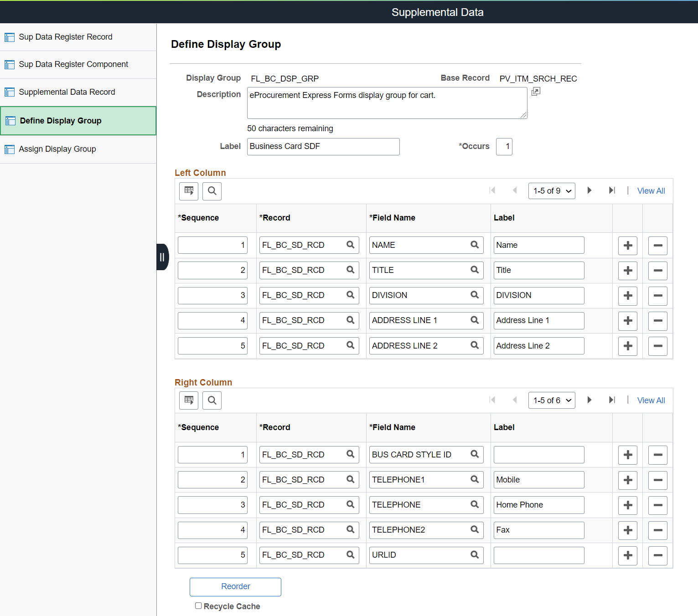Delete the TELEPHONE2 Fax row

tap(658, 530)
